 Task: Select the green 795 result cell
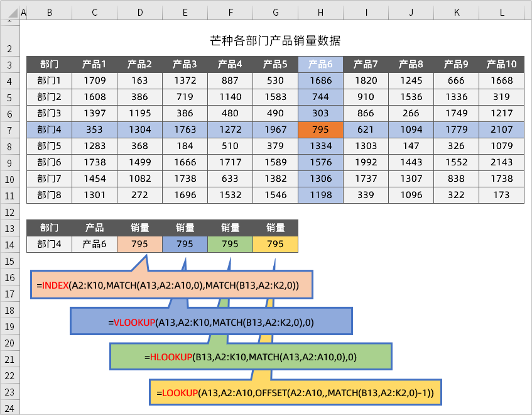[230, 244]
